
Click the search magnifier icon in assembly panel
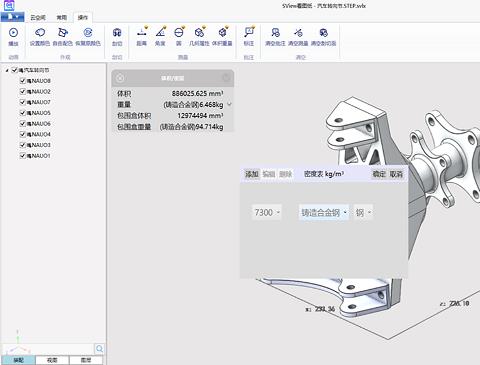click(99, 349)
